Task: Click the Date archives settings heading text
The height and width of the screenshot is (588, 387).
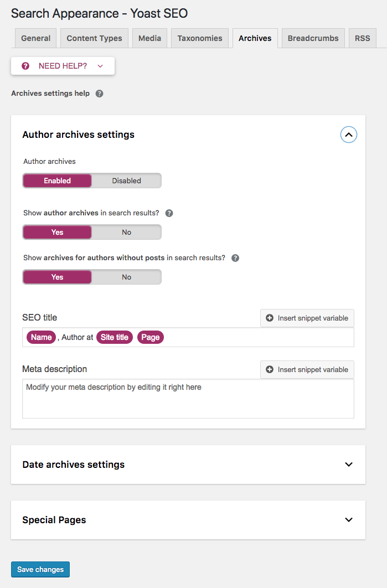Action: 74,465
